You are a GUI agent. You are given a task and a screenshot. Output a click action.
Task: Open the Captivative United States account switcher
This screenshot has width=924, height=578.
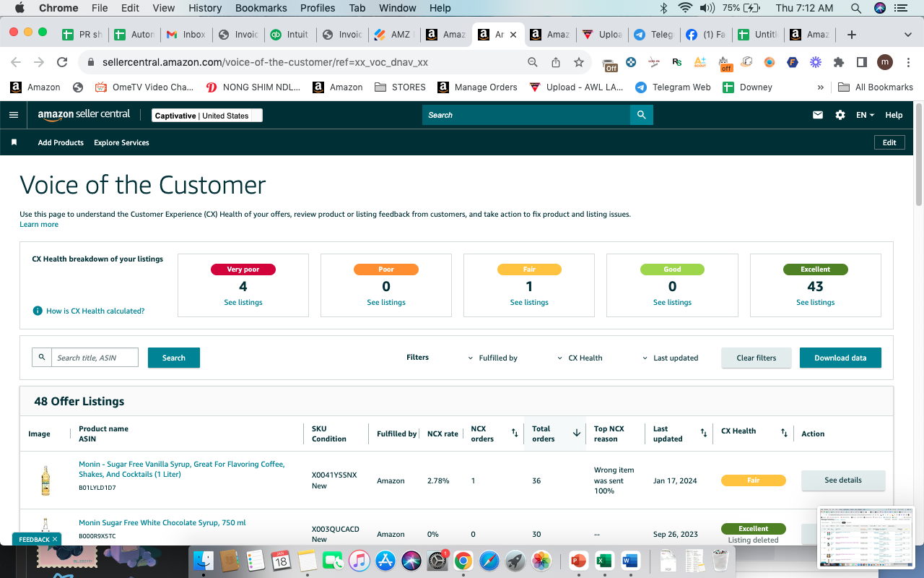click(x=207, y=116)
